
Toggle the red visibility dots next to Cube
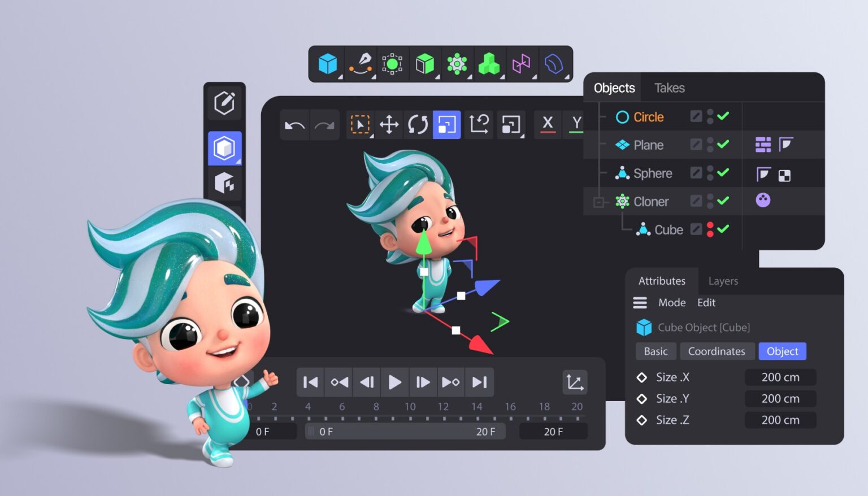(x=710, y=229)
